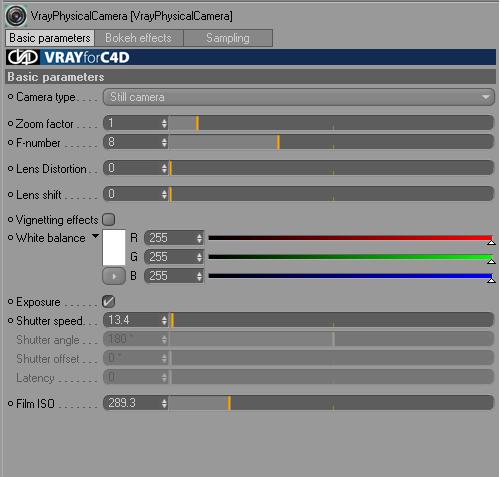
Task: Toggle the Lens Distortion animation dot
Action: coord(10,169)
